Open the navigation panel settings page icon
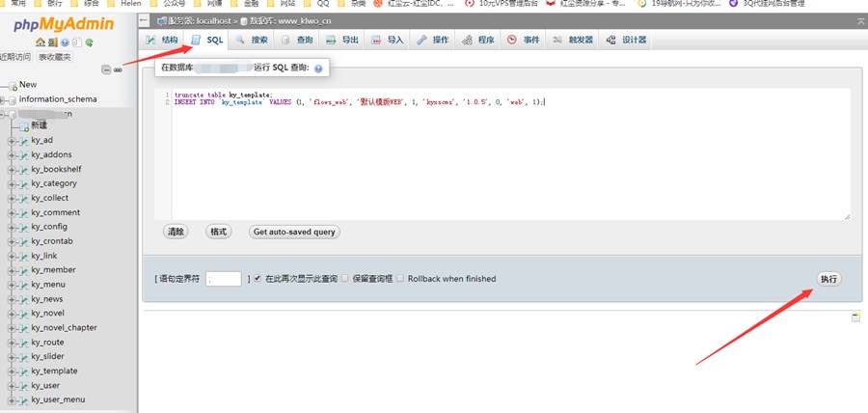The height and width of the screenshot is (413, 868). tap(77, 42)
